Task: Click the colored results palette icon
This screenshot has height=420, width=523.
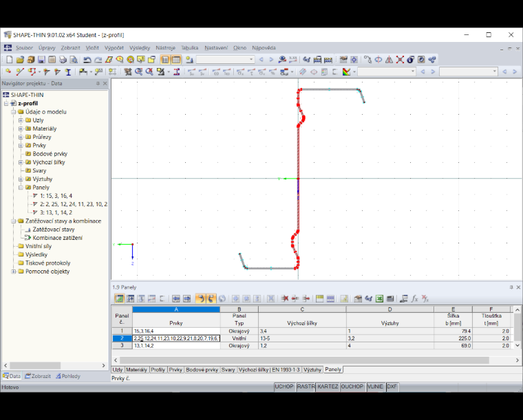Action: tap(347, 71)
